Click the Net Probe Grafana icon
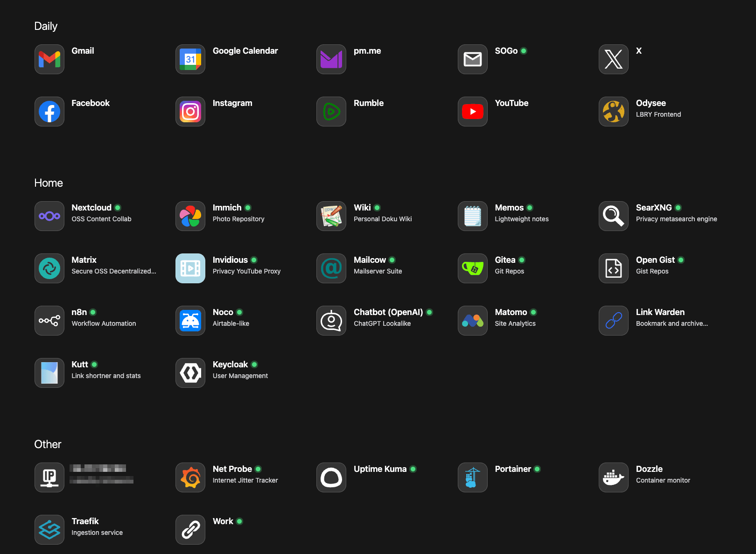 pos(190,477)
